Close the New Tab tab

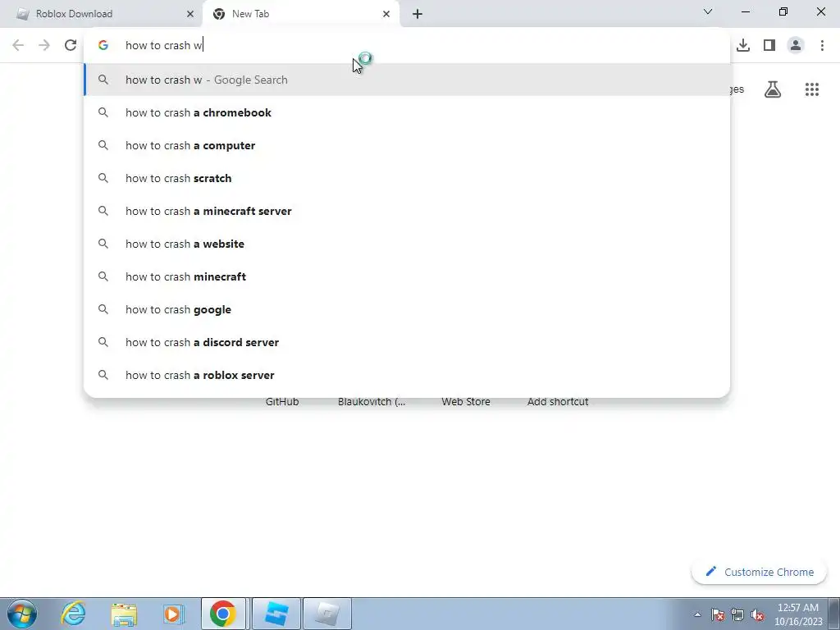coord(386,14)
